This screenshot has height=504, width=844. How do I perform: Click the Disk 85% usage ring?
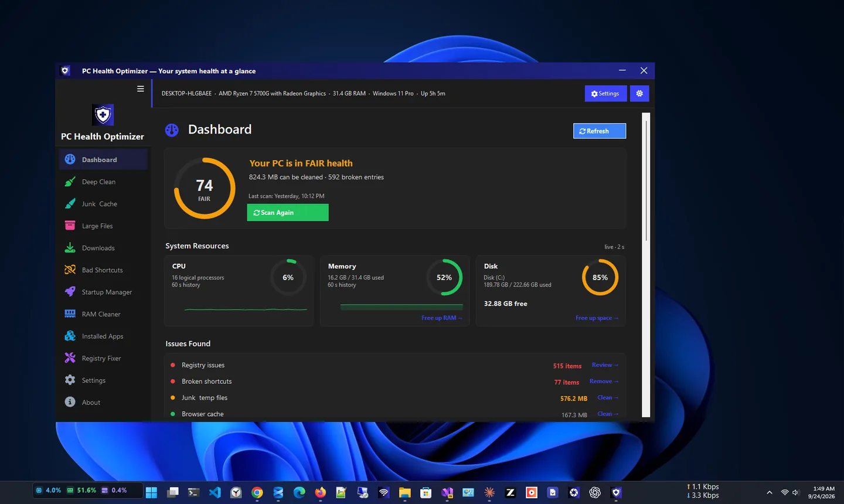click(x=600, y=277)
